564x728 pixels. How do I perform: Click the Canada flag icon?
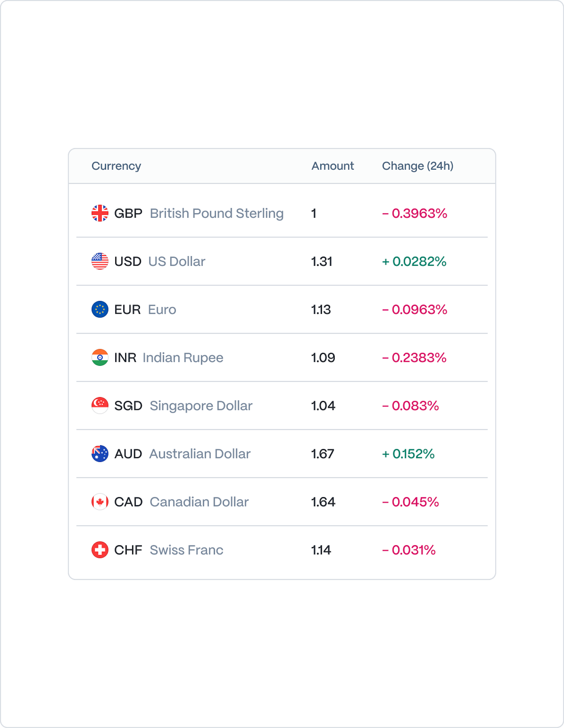click(x=100, y=502)
